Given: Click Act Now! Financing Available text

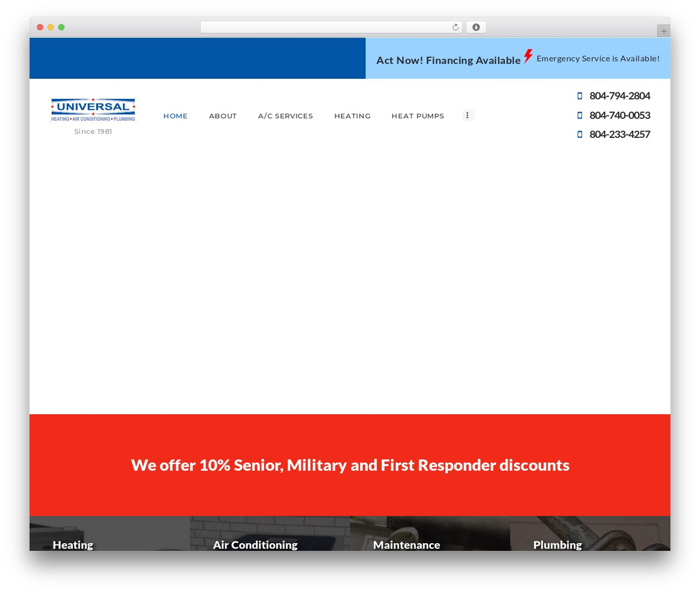Looking at the screenshot, I should 448,60.
